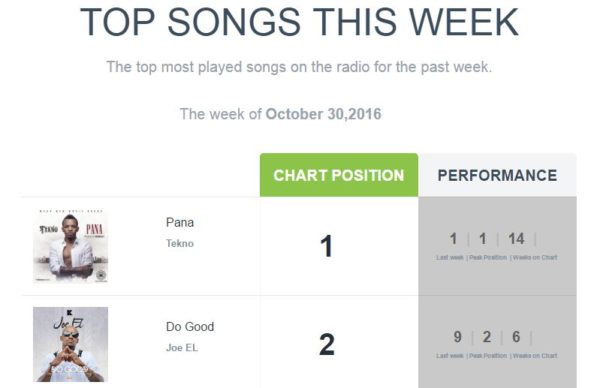Click the Joe EL artist link
Viewport: 600px width, 388px height.
point(182,348)
